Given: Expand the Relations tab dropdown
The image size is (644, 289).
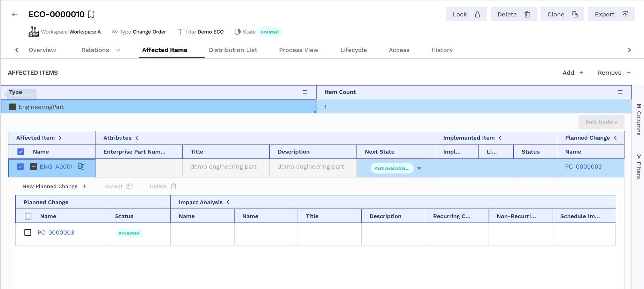Looking at the screenshot, I should tap(118, 50).
